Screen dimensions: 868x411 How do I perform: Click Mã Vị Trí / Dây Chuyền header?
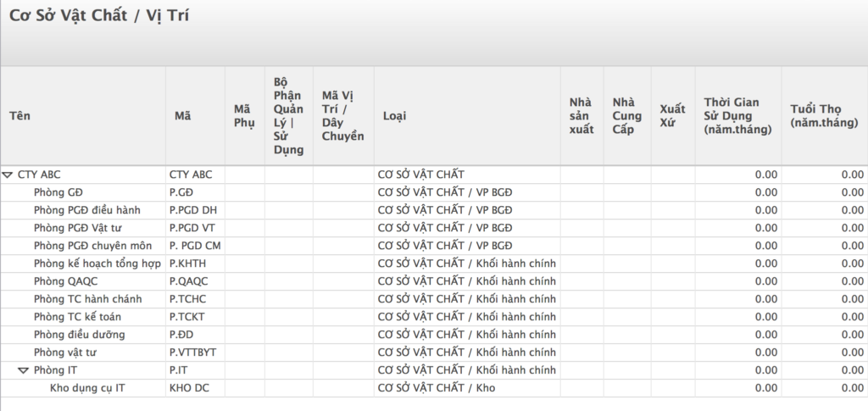343,115
